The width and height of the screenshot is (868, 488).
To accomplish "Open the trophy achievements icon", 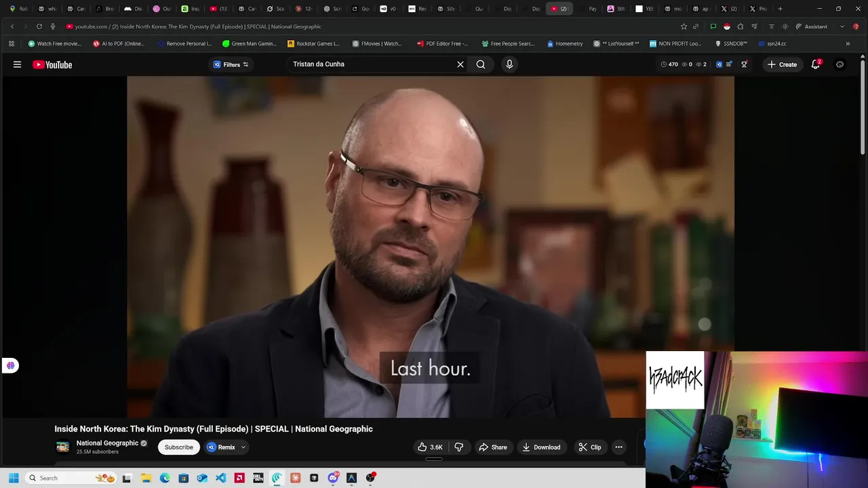I will pos(744,64).
